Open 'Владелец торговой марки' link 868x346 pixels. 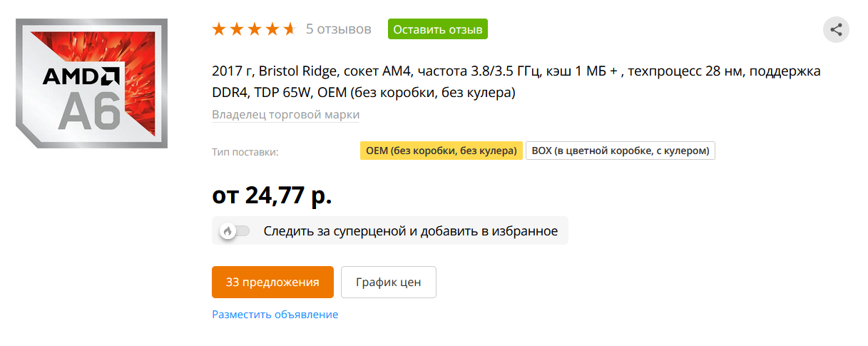285,115
